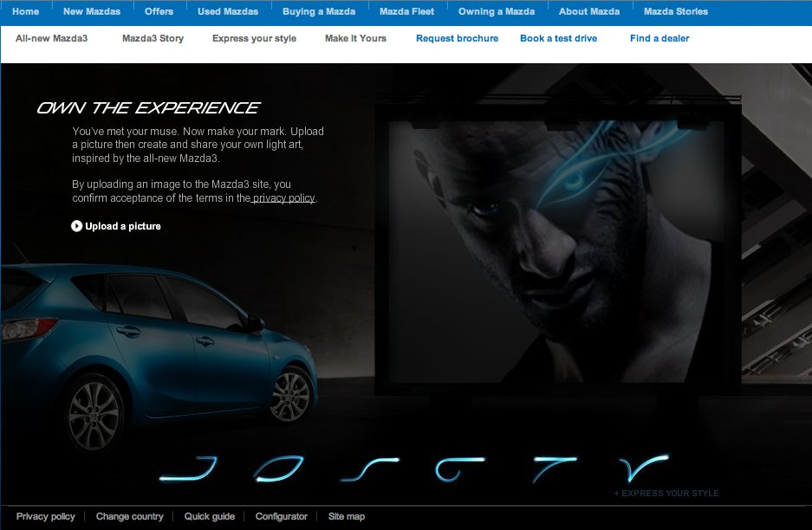Select the checkmark-shaped light stroke
The image size is (812, 530).
(645, 468)
